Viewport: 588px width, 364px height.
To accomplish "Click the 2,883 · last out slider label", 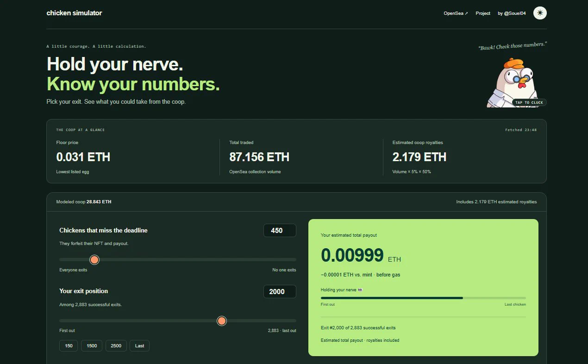I will [282, 331].
